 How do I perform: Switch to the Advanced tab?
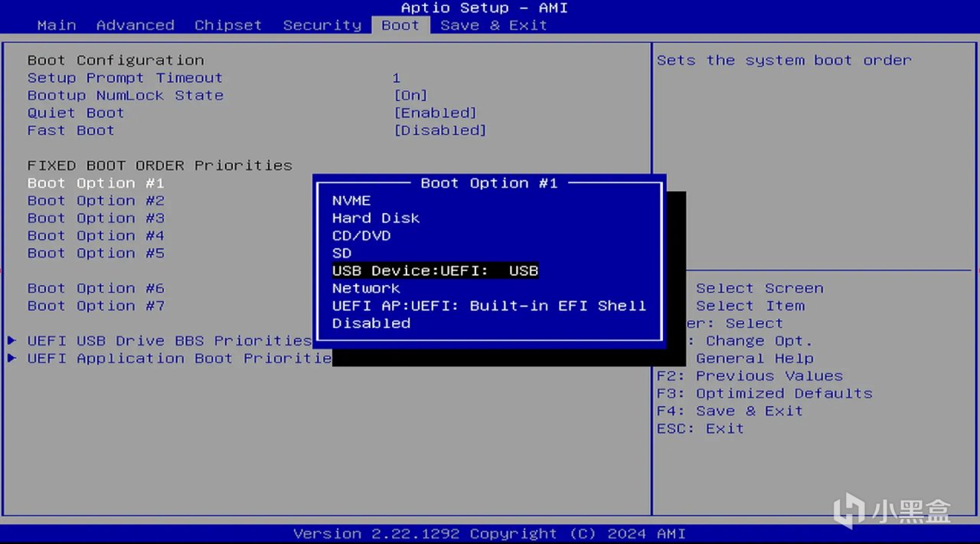136,25
